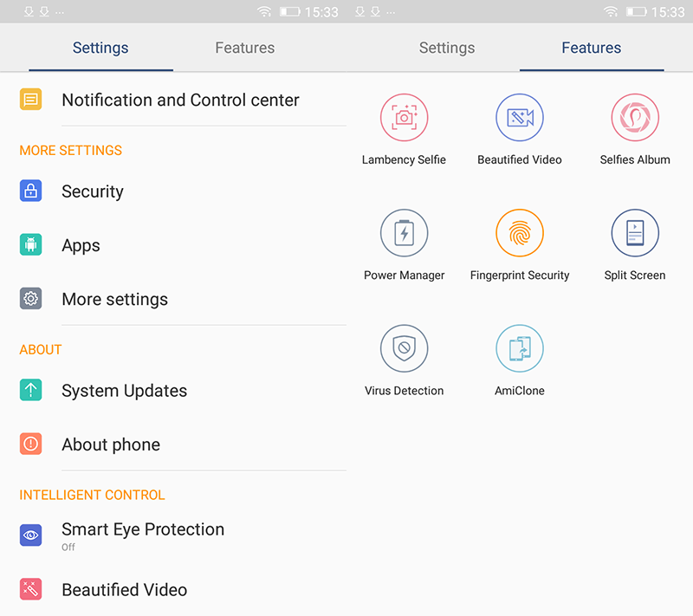Viewport: 693px width, 616px height.
Task: Open Selfies Album feature
Action: [x=635, y=118]
